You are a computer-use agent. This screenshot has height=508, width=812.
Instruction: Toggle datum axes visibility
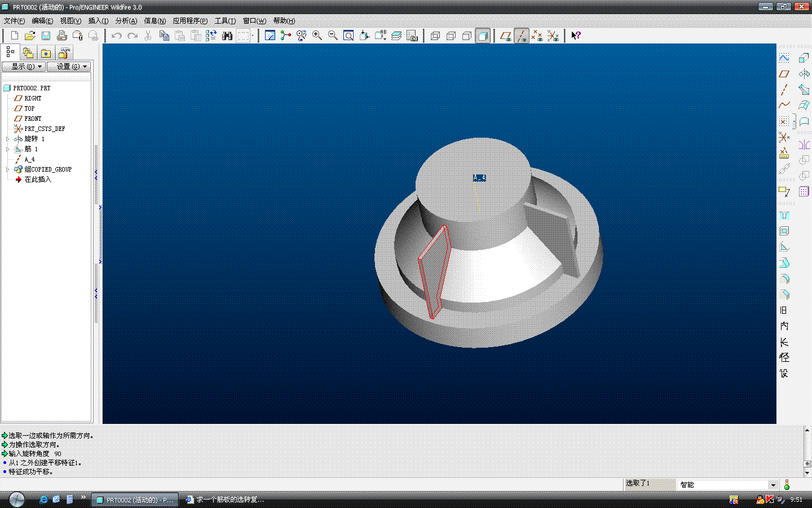point(522,36)
